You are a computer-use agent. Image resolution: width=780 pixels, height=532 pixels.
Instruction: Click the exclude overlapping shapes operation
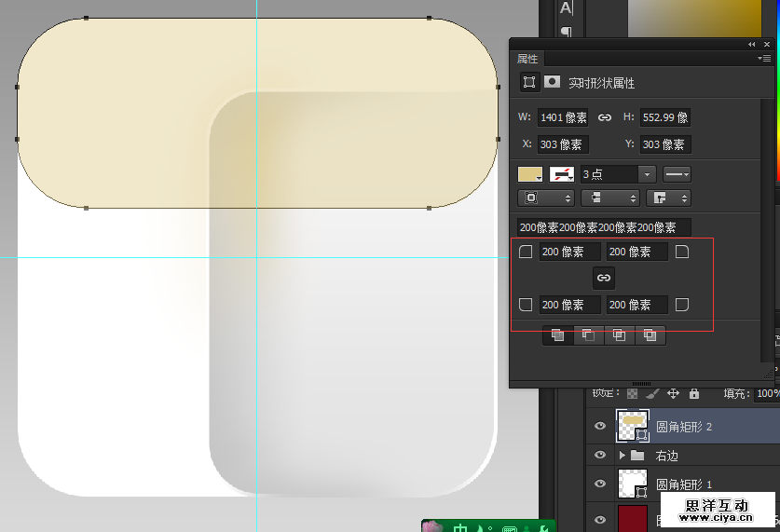point(650,335)
